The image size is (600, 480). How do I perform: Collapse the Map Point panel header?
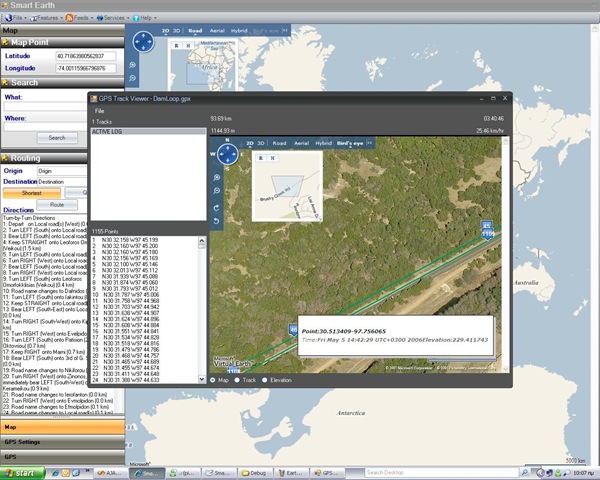point(62,42)
